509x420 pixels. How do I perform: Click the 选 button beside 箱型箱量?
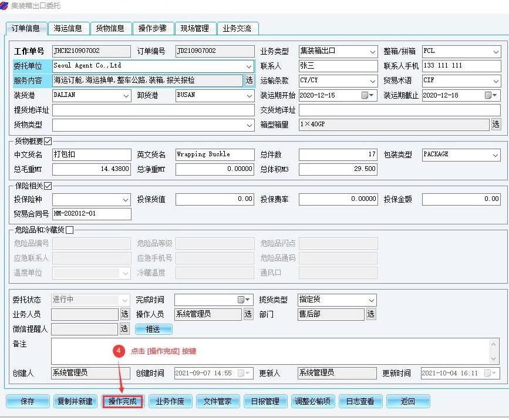coord(496,125)
